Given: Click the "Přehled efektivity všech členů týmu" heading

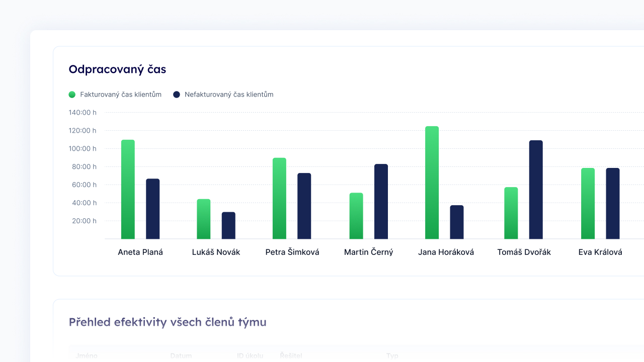Looking at the screenshot, I should pos(168,322).
